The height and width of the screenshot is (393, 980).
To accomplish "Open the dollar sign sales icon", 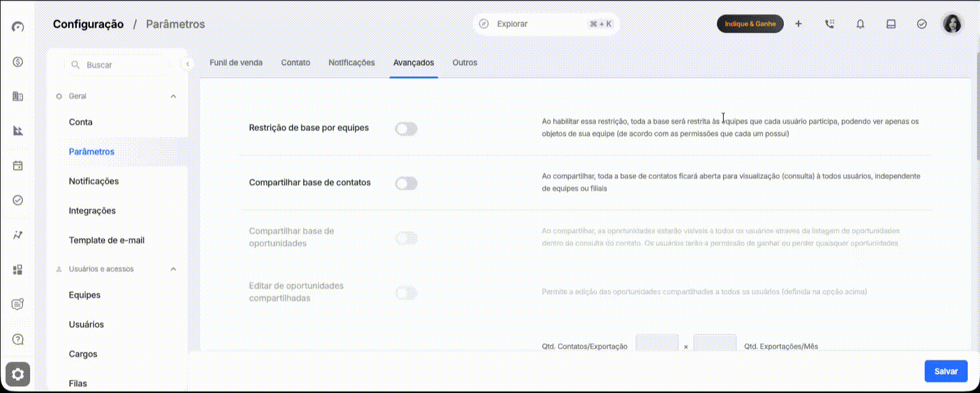I will (x=18, y=61).
